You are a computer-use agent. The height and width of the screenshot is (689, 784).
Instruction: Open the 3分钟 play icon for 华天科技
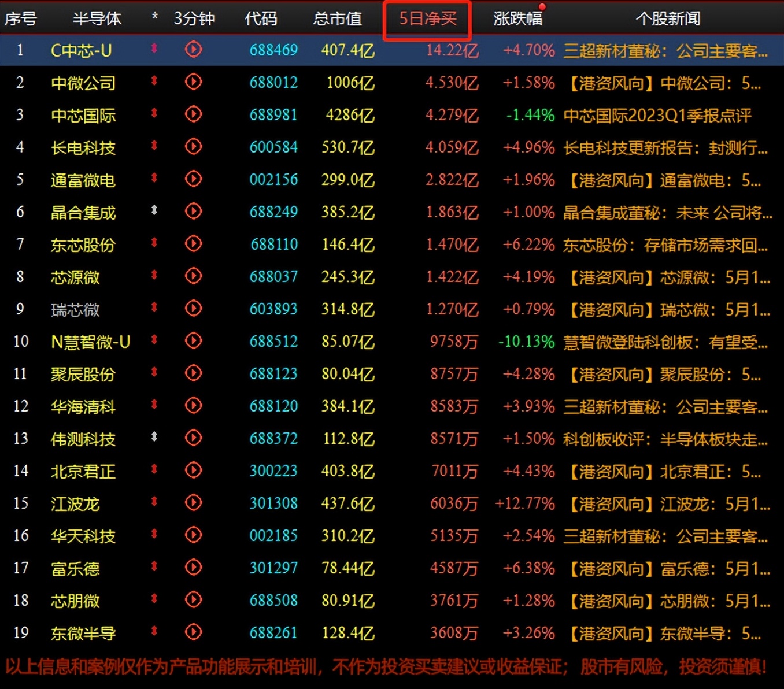click(193, 535)
